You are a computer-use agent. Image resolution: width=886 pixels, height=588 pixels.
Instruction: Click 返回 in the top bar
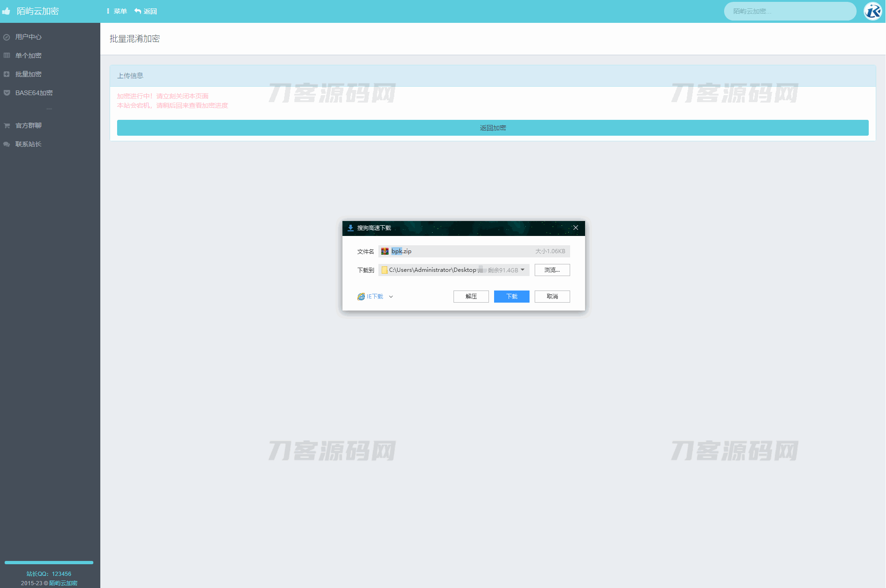pos(146,11)
